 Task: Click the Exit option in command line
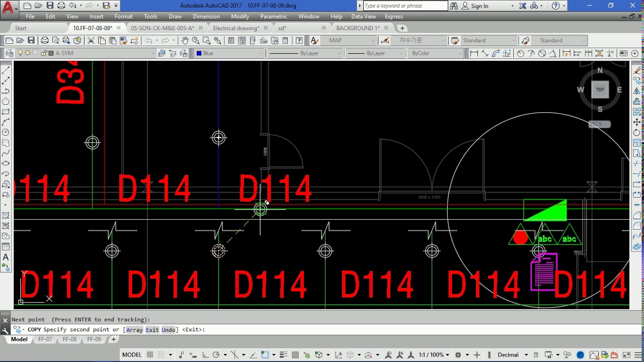pyautogui.click(x=152, y=330)
